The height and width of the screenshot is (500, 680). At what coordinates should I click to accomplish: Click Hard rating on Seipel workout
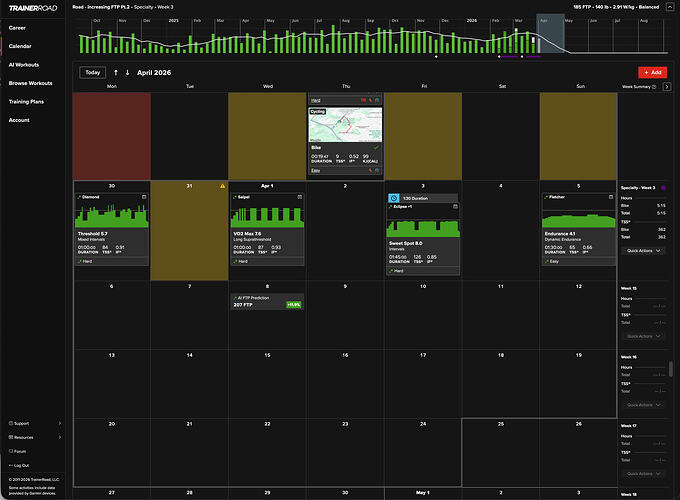coord(241,261)
